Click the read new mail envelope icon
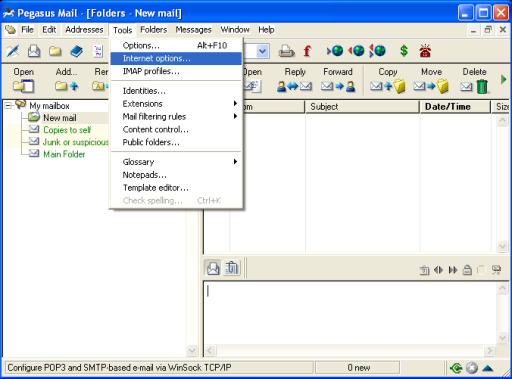 pyautogui.click(x=34, y=51)
